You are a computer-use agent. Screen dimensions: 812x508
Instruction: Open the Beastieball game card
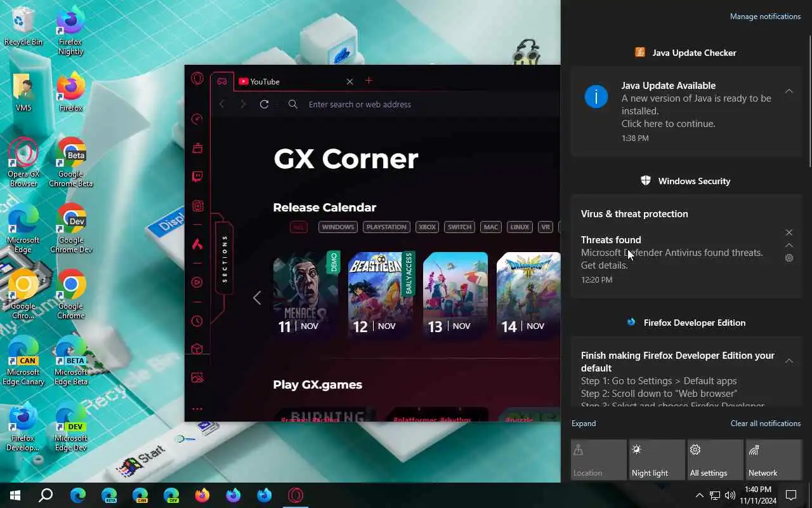click(381, 295)
